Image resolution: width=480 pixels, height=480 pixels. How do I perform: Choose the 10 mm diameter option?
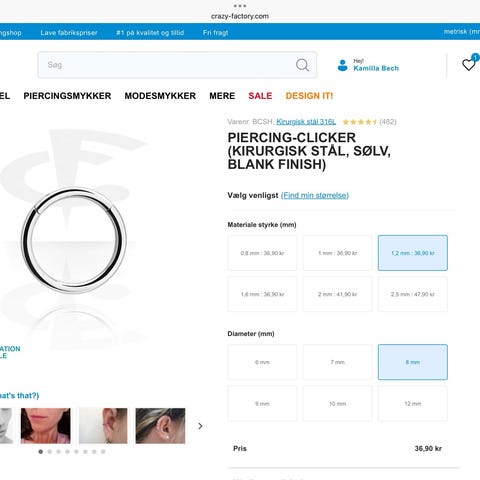(337, 404)
